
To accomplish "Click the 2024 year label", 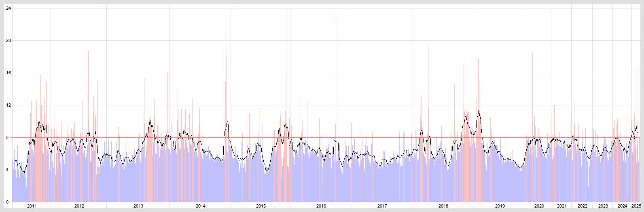I will [x=623, y=206].
